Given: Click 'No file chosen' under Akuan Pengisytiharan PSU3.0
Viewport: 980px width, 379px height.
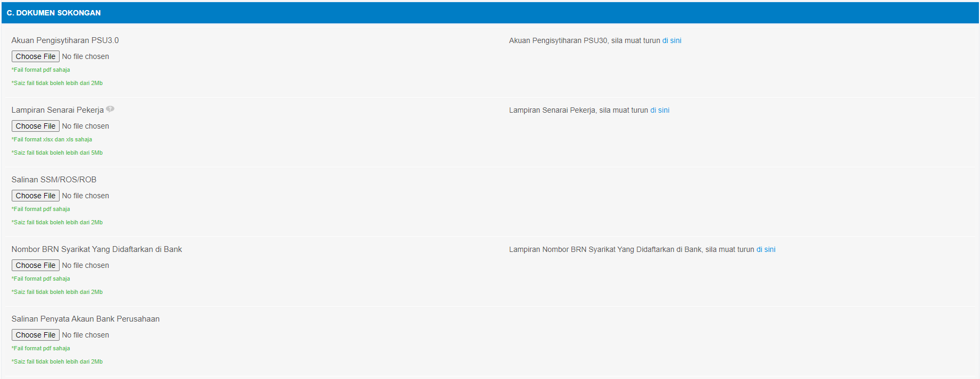Looking at the screenshot, I should coord(85,56).
